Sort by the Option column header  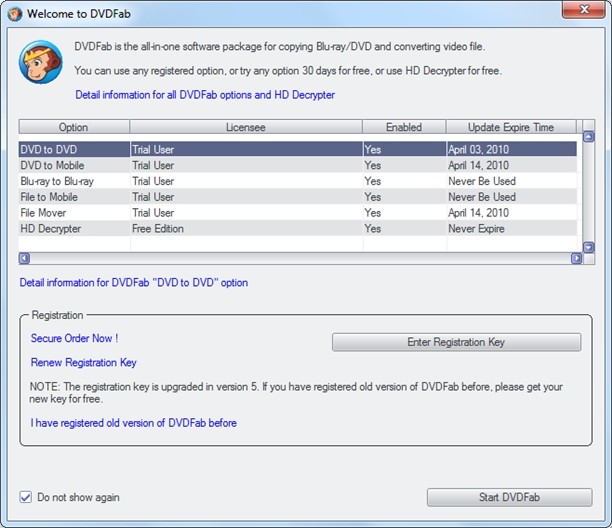[x=74, y=127]
